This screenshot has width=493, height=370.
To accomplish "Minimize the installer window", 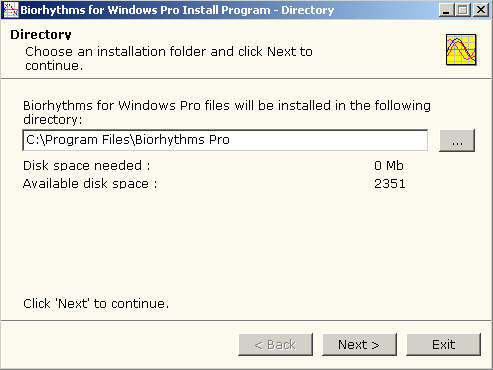I will point(446,10).
